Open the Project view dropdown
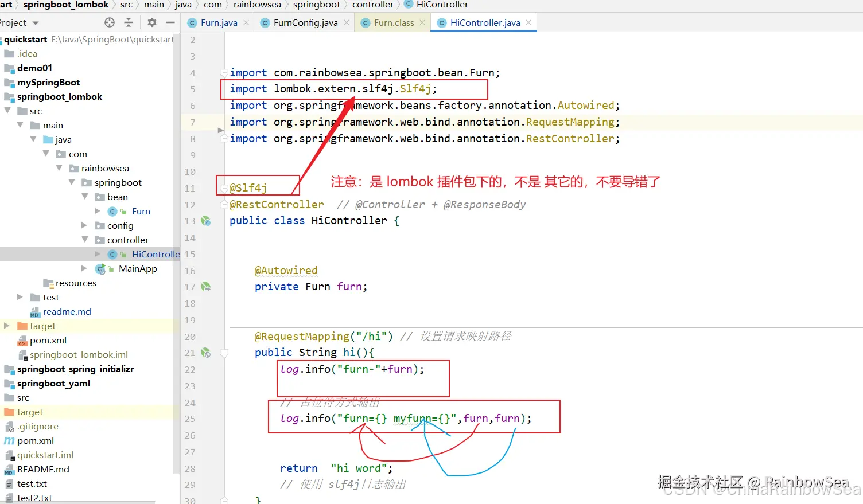Viewport: 863px width, 504px height. (36, 23)
